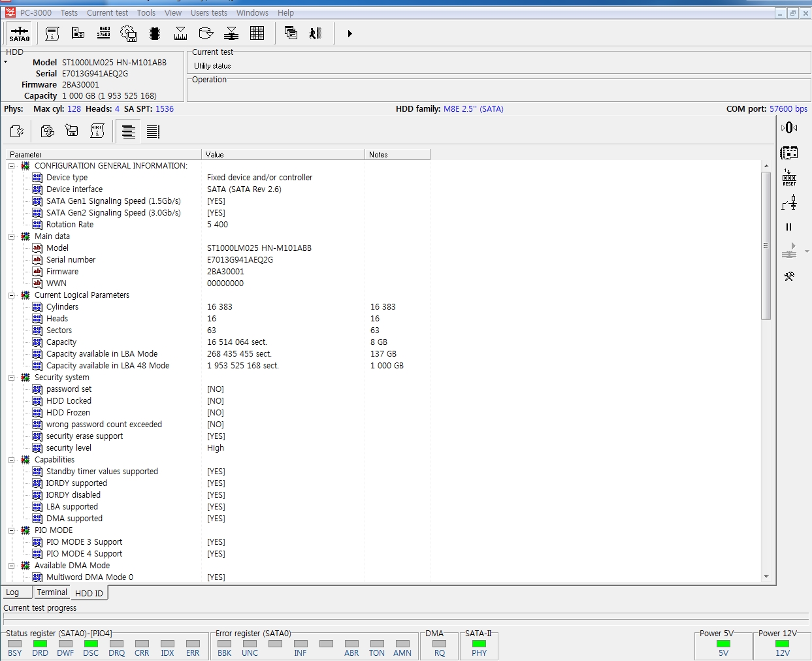Collapse the CONFIGURATION GENERAL INFORMATION node

pyautogui.click(x=12, y=166)
